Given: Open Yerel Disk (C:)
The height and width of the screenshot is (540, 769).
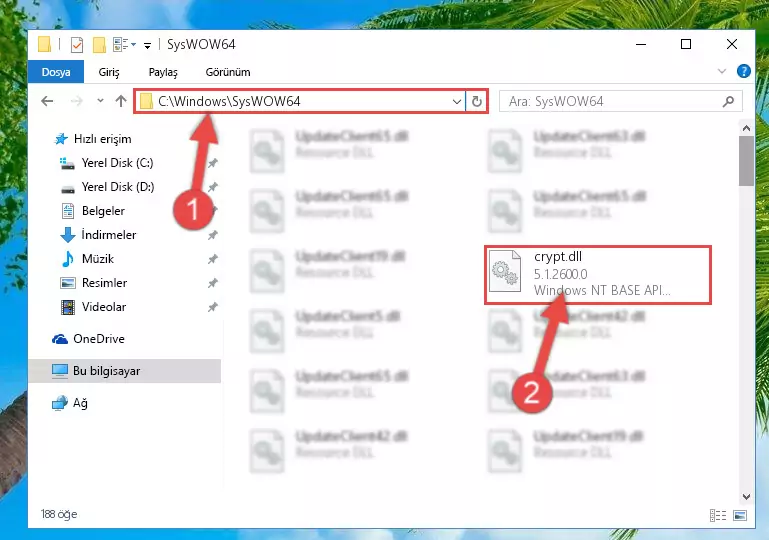Looking at the screenshot, I should click(106, 163).
